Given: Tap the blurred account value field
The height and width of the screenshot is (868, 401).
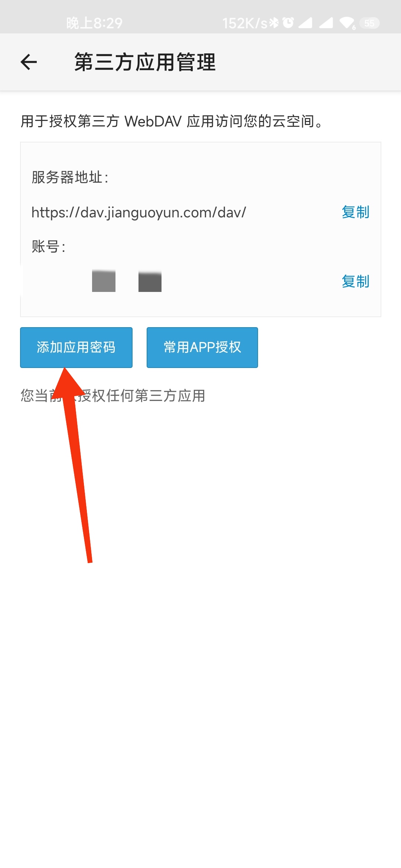Looking at the screenshot, I should (x=93, y=281).
